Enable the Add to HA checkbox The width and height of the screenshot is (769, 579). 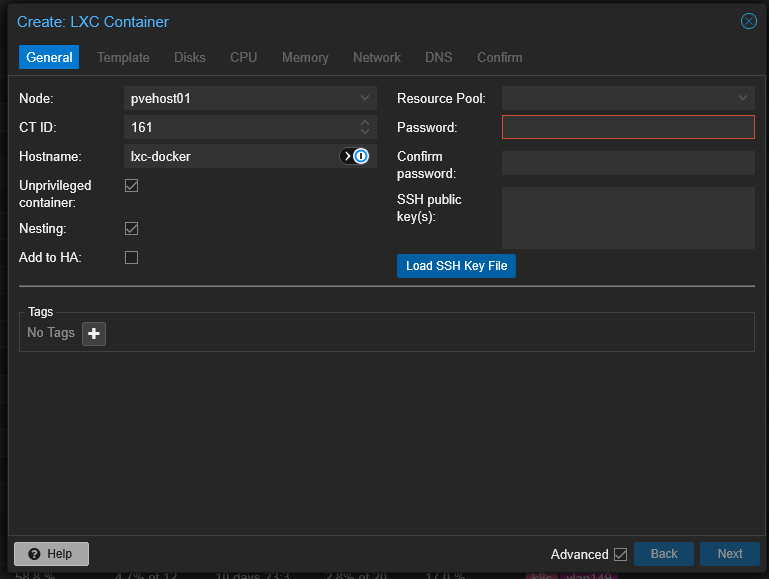click(131, 257)
